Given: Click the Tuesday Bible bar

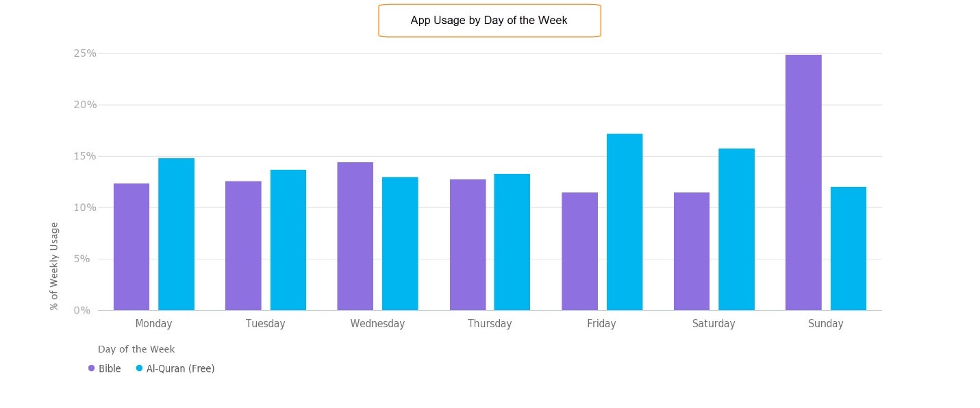Looking at the screenshot, I should click(x=243, y=246).
